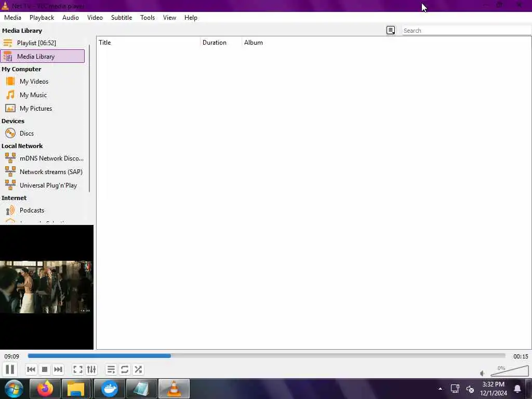Viewport: 532px width, 399px height.
Task: Click the My Videos film icon
Action: click(10, 81)
